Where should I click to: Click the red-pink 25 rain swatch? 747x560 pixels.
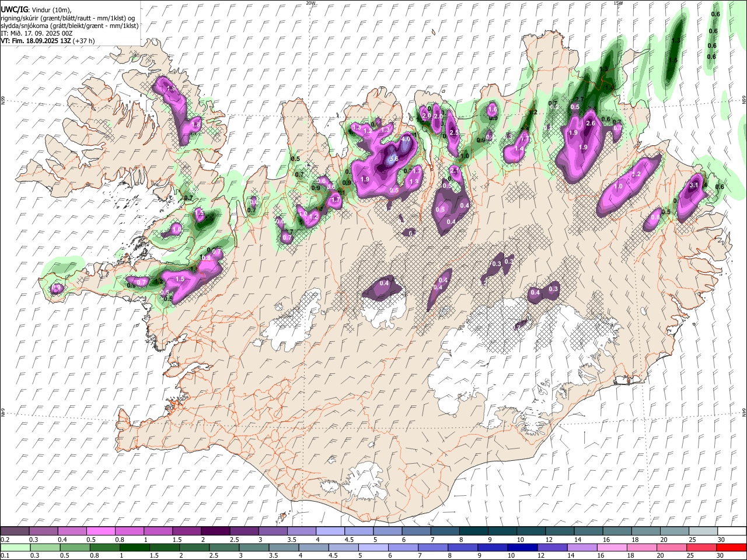pos(703,547)
